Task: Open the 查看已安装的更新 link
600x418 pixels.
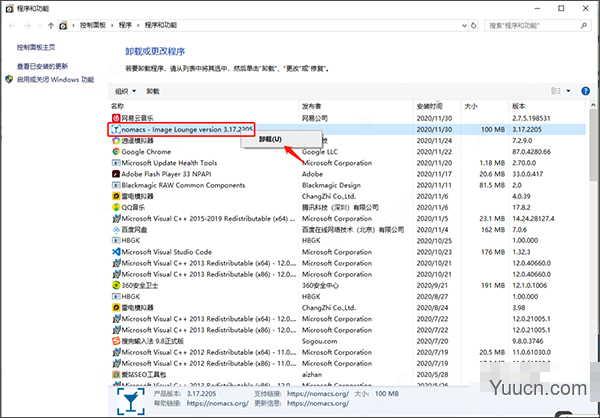Action: pyautogui.click(x=42, y=66)
